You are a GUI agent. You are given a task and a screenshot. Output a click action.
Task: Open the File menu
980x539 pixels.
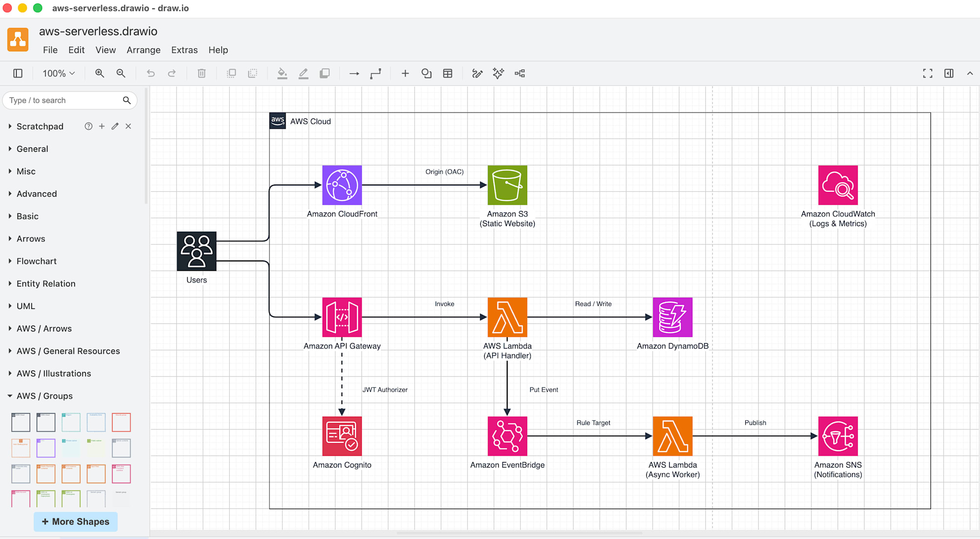coord(50,50)
